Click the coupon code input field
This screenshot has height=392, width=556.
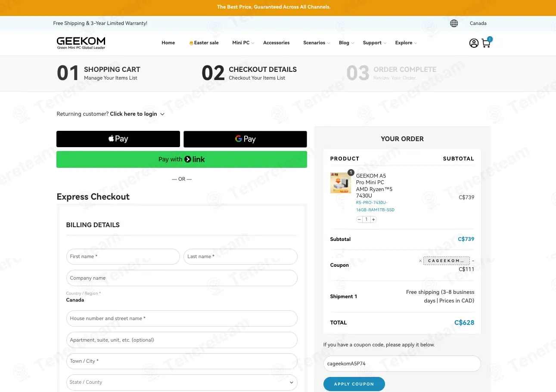[402, 364]
